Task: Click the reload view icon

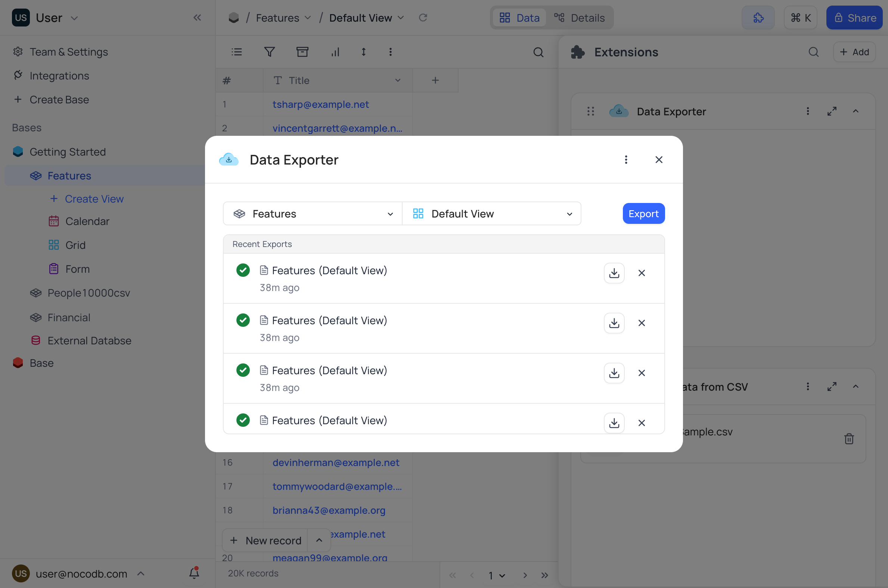Action: (x=423, y=18)
